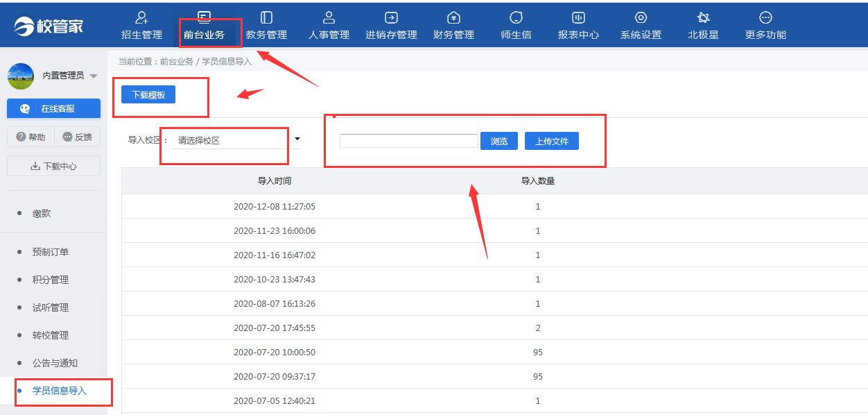Click the 反馈 button
The height and width of the screenshot is (415, 868).
click(77, 137)
